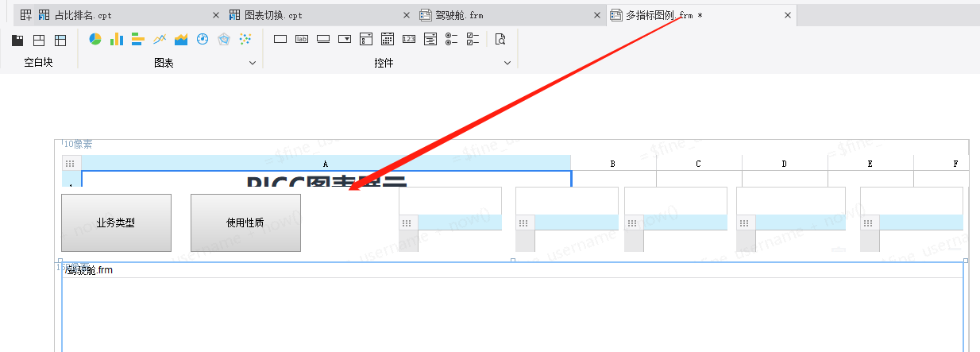Insert a line chart
Image resolution: width=980 pixels, height=352 pixels.
tap(160, 39)
